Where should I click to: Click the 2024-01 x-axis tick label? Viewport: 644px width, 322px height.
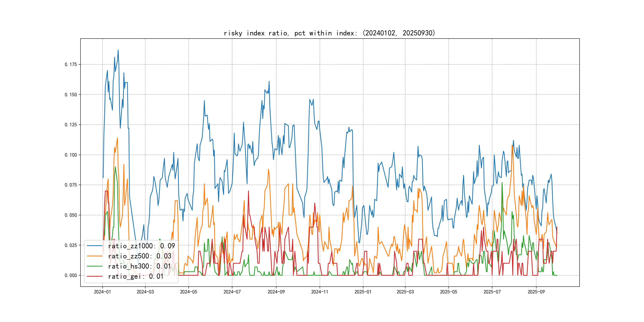102,292
